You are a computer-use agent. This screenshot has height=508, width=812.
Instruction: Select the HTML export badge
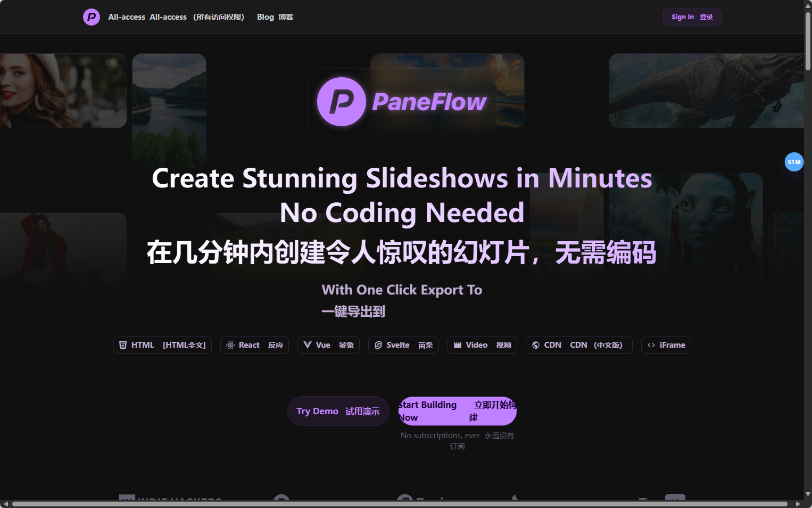pyautogui.click(x=162, y=345)
